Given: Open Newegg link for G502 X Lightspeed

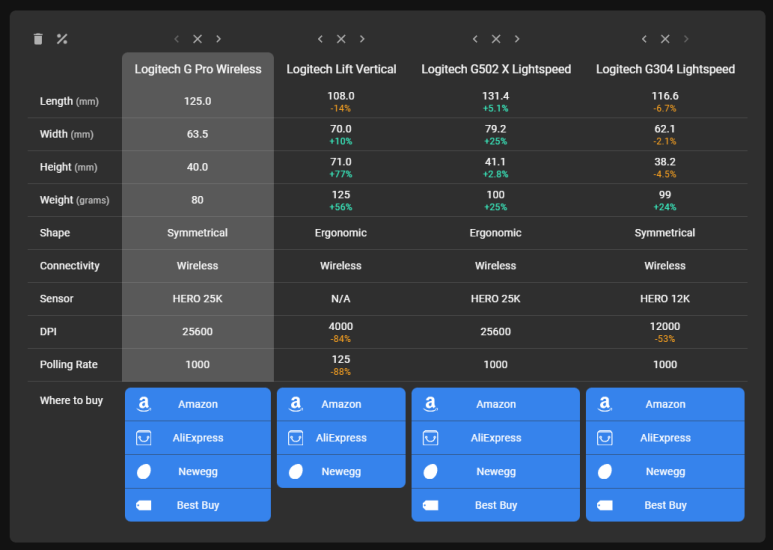Looking at the screenshot, I should (495, 472).
